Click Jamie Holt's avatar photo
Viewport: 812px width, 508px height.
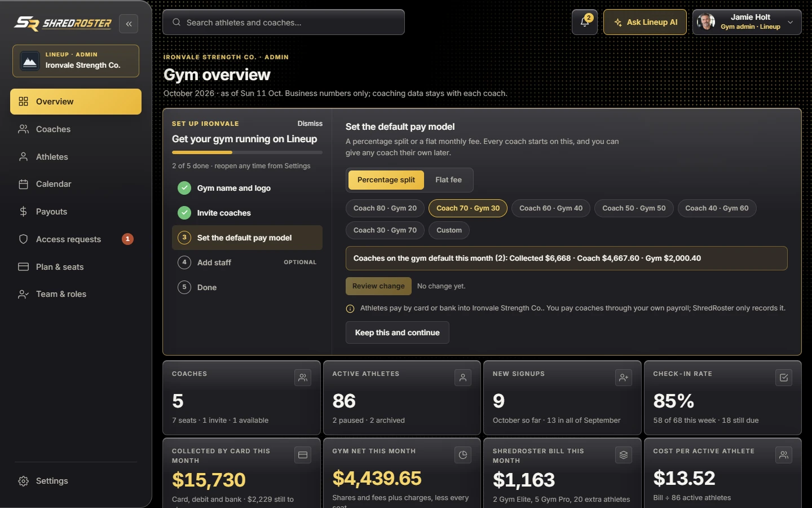tap(706, 22)
